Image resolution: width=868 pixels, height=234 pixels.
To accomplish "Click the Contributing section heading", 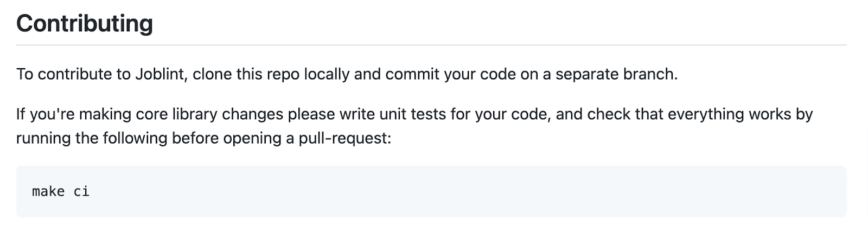I will (x=85, y=24).
